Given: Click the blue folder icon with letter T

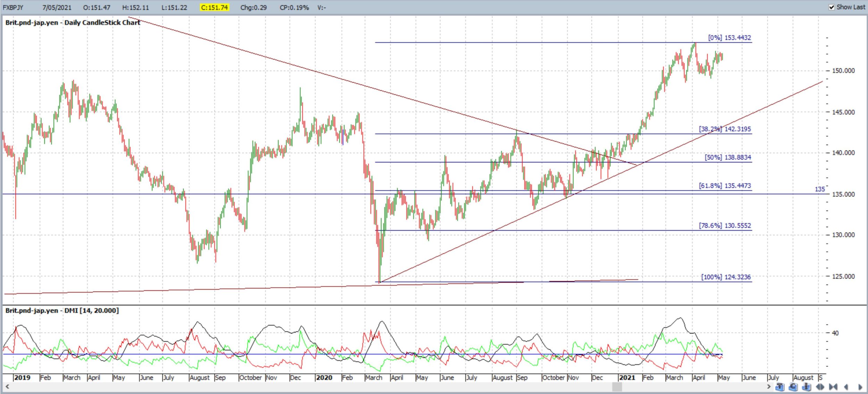Looking at the screenshot, I should (x=780, y=387).
